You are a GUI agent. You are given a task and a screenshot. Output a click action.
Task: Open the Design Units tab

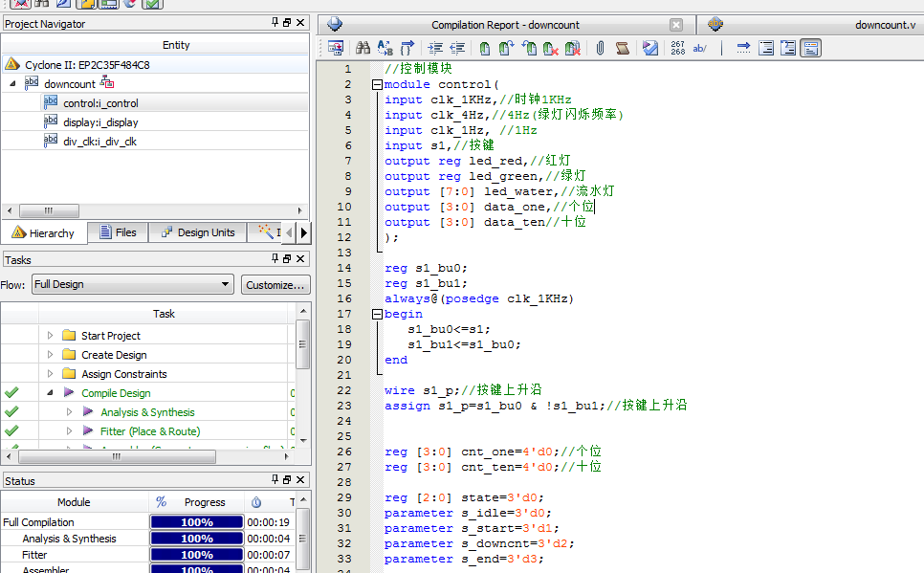197,232
